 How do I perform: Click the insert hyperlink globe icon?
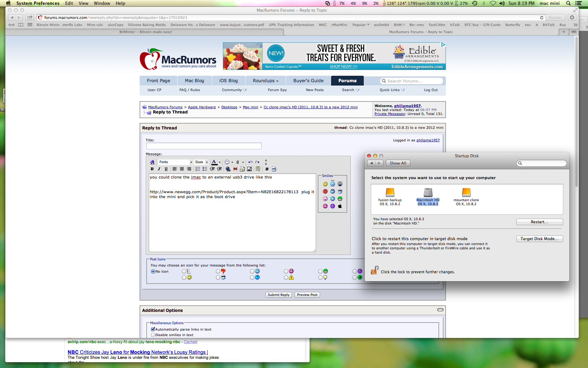tap(228, 169)
